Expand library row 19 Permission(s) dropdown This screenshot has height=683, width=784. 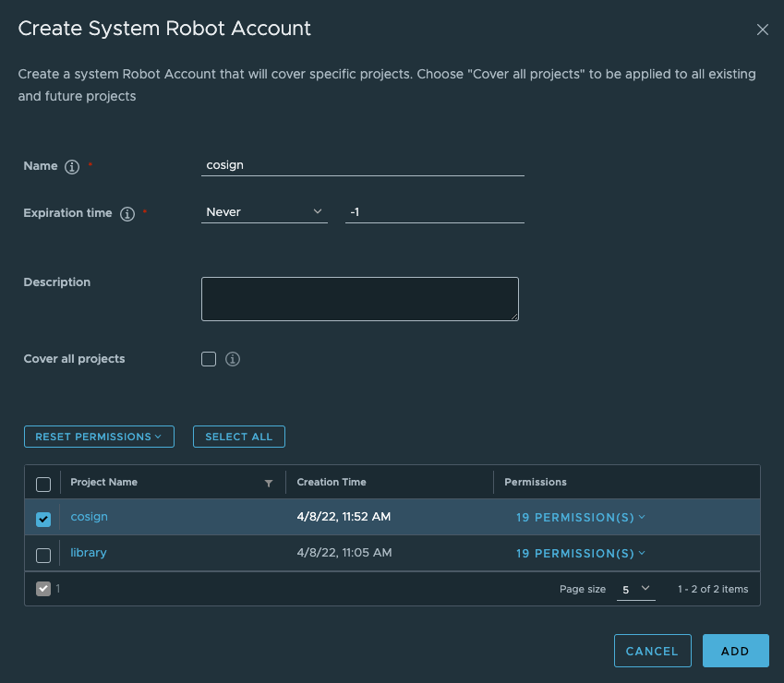click(x=581, y=553)
